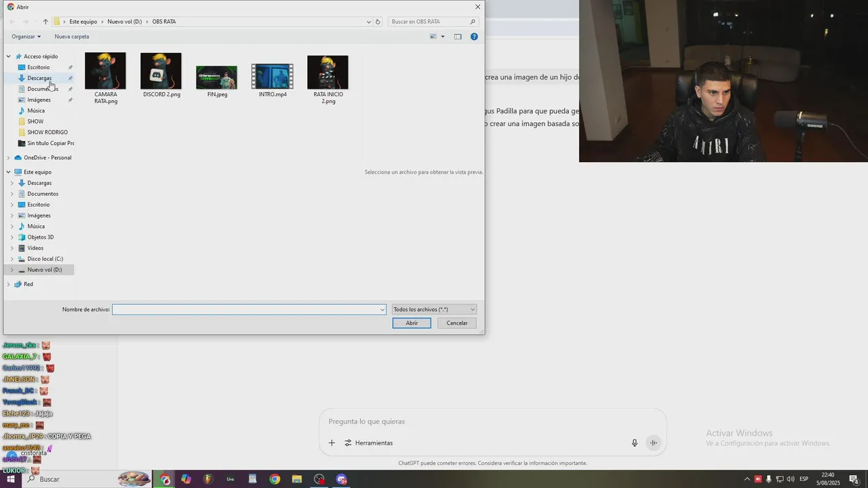Open the Organizar dropdown menu
Screen dimensions: 868x488
click(x=26, y=37)
